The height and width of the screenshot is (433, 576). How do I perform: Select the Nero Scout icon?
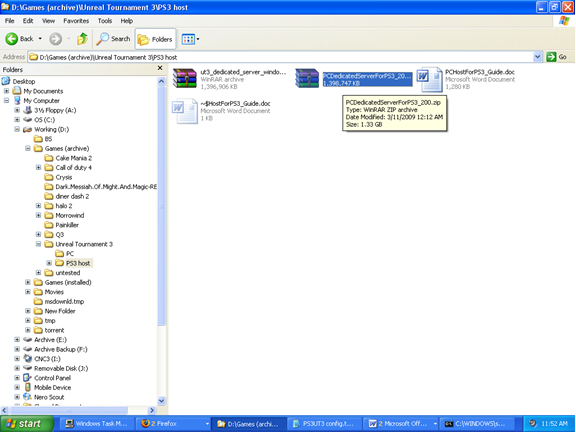(x=28, y=397)
